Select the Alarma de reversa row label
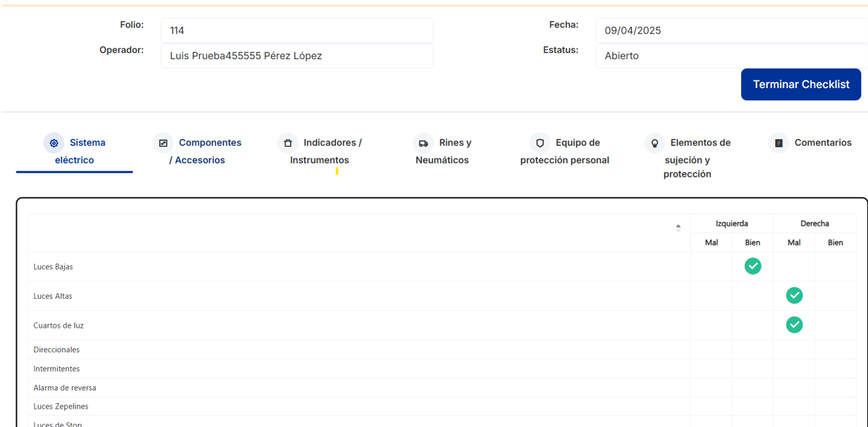868x427 pixels. tap(65, 388)
